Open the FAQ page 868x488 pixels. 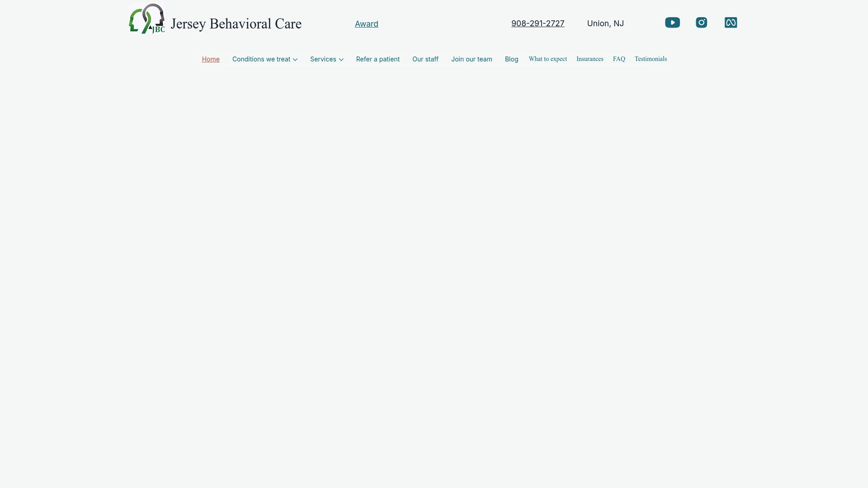point(619,59)
